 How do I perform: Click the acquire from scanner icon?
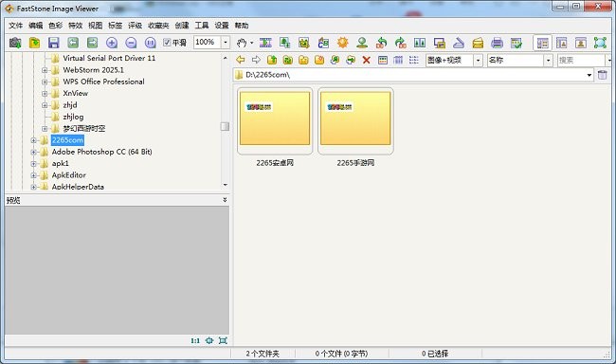[x=459, y=43]
